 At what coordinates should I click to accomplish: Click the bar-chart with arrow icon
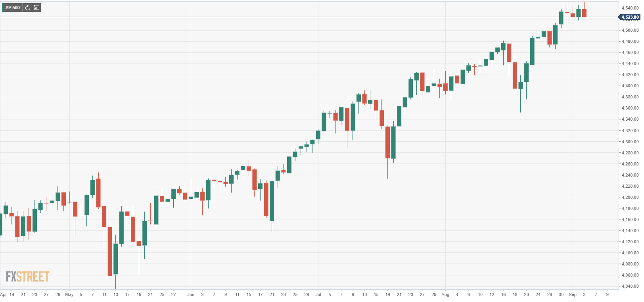pos(36,8)
